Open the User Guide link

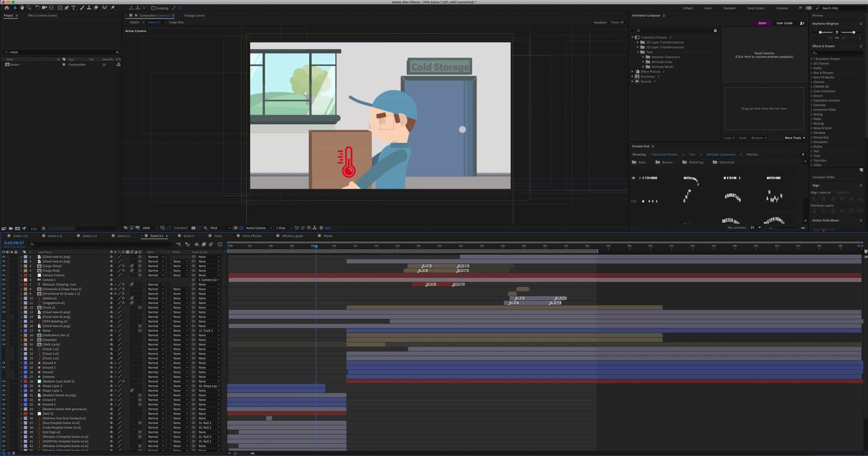click(x=784, y=23)
